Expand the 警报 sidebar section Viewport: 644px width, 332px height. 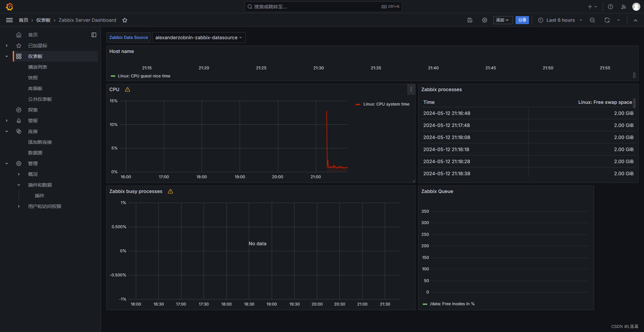point(7,121)
